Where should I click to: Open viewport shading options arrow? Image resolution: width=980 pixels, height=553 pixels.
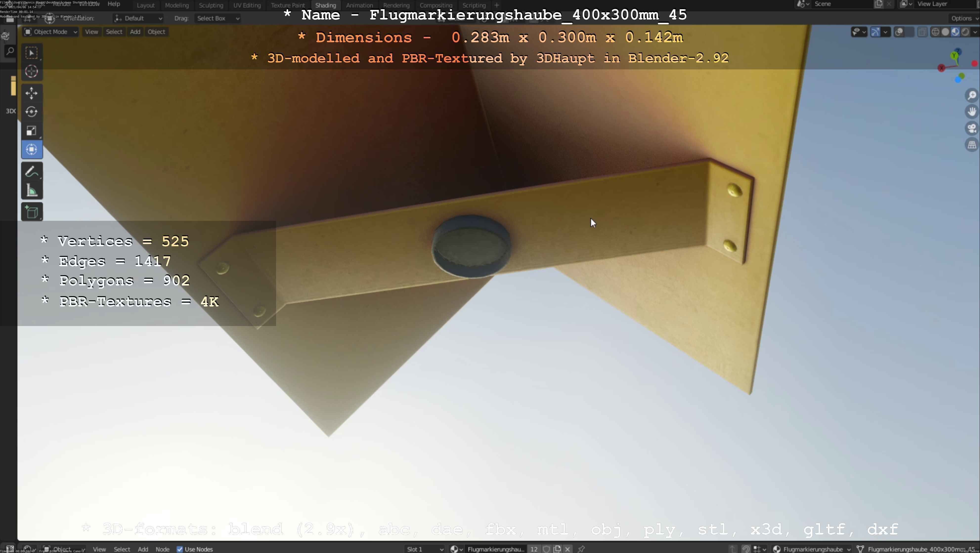pos(975,32)
